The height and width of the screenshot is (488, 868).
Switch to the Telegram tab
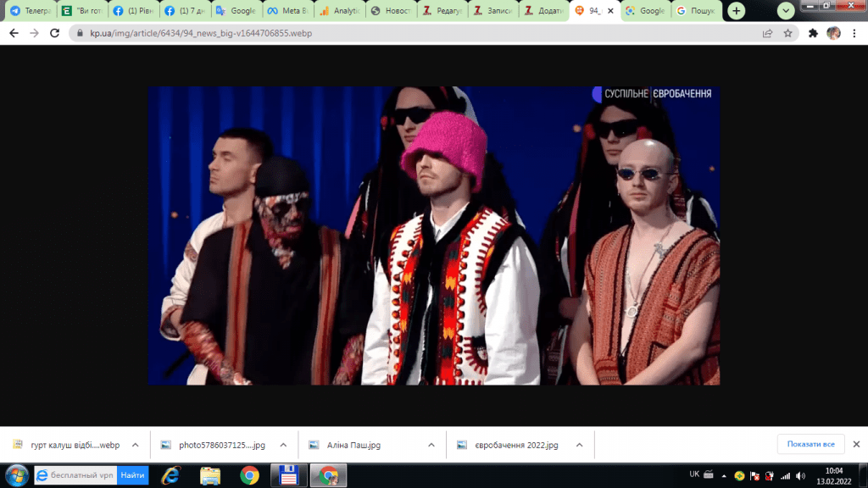pos(30,11)
